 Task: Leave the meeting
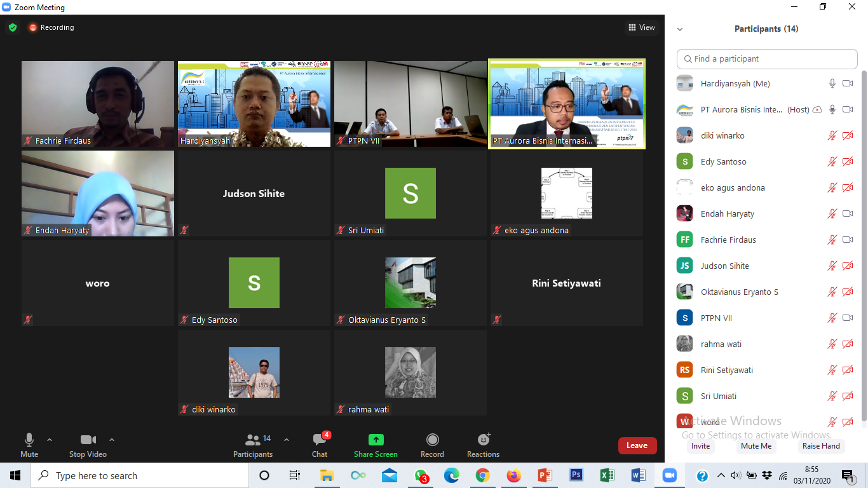[637, 445]
